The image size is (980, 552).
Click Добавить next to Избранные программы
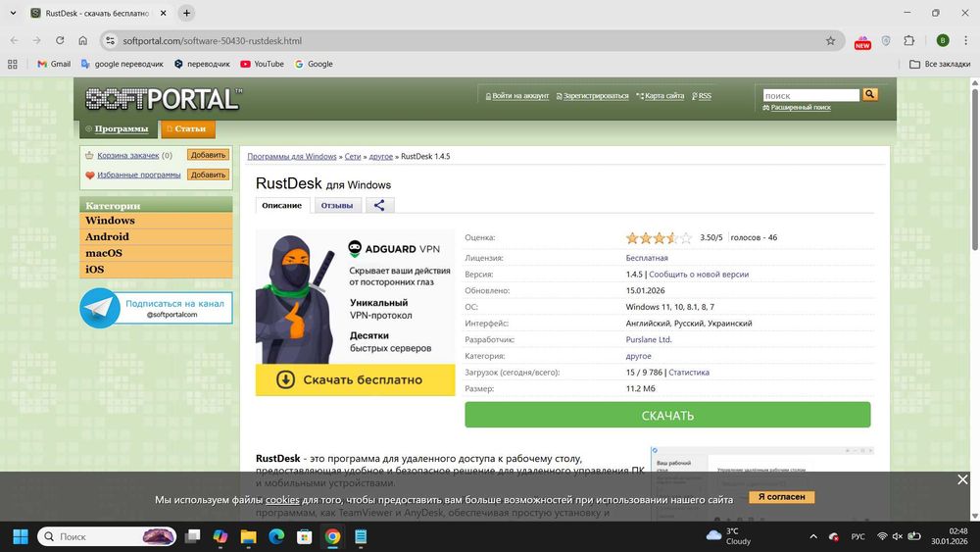point(208,175)
